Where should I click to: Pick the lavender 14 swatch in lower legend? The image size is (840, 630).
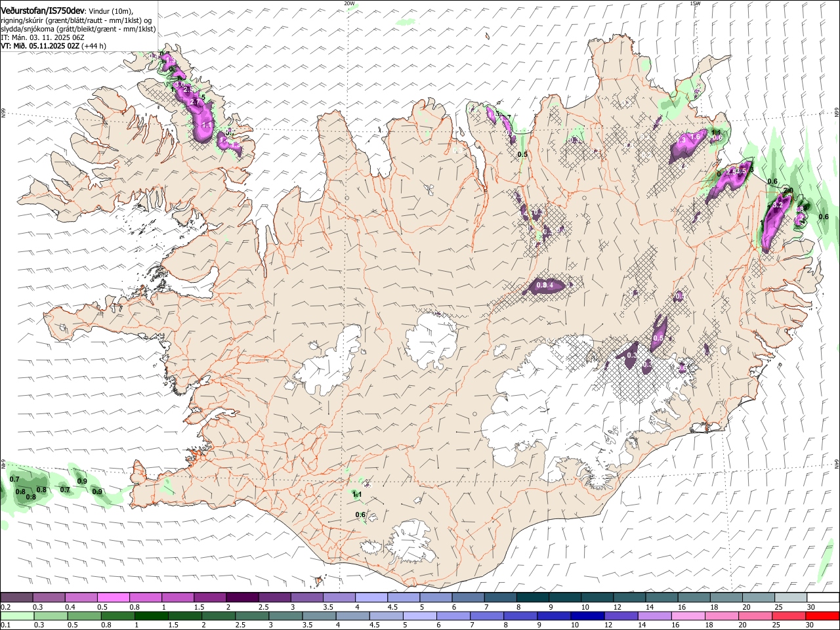tap(654, 616)
